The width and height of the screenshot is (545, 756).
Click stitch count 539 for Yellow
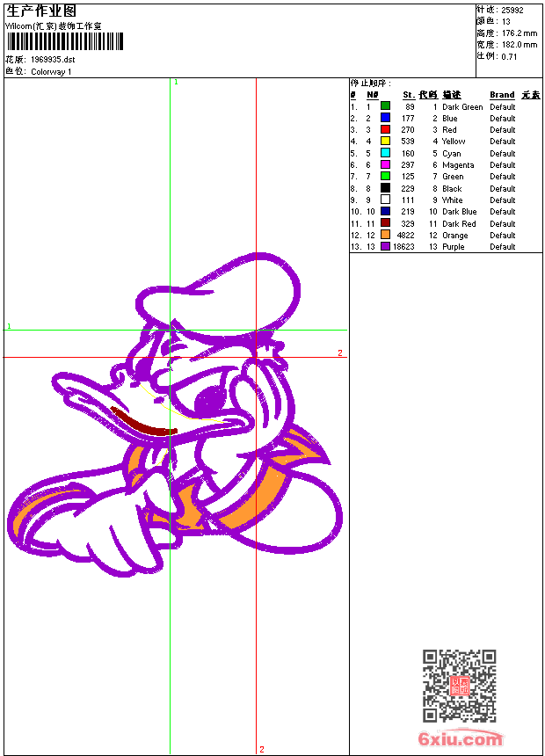coord(408,142)
